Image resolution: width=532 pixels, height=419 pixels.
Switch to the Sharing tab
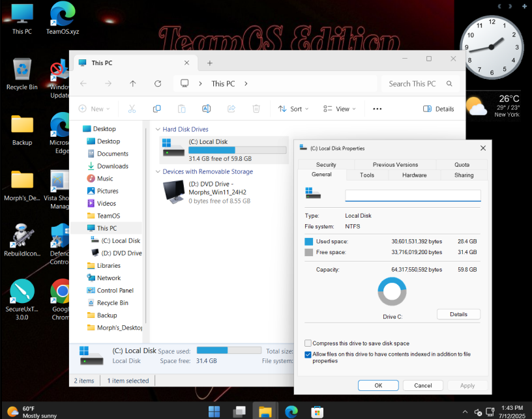[x=464, y=175]
